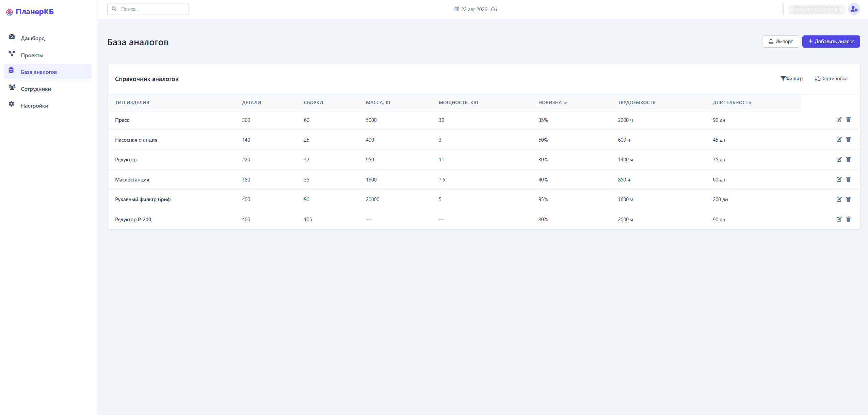Delete the Редуктор Р-200 row
The image size is (868, 415).
[848, 219]
